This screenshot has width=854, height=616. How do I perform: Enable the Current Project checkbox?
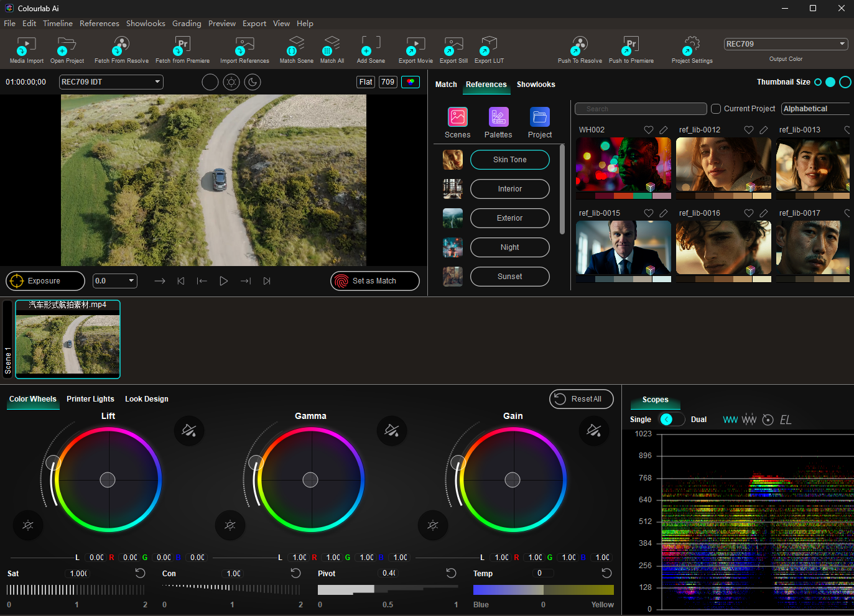[x=716, y=109]
